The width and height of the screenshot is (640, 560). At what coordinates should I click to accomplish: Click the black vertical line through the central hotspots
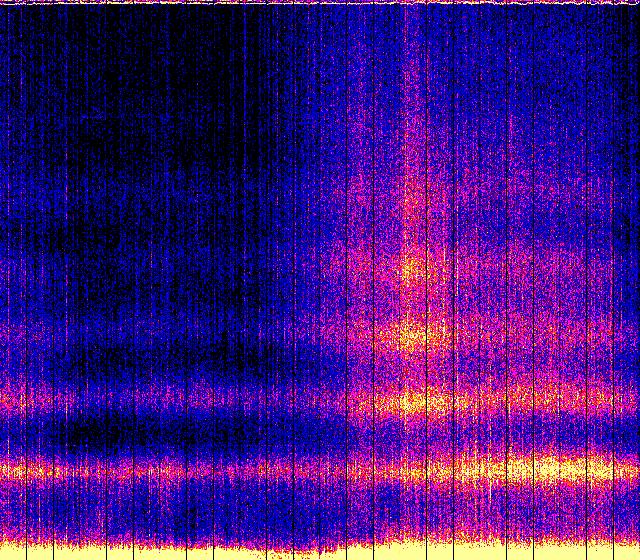[427, 300]
